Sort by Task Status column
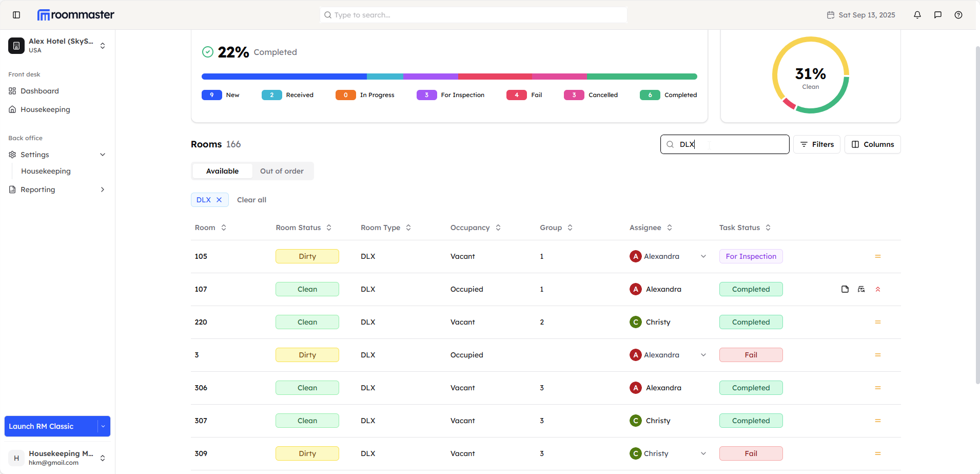This screenshot has height=474, width=980. (768, 227)
